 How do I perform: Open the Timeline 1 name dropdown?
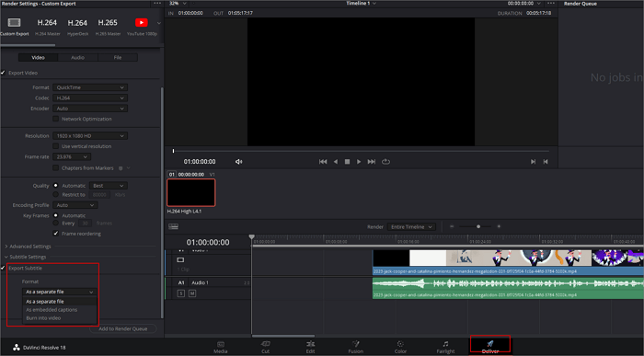(x=361, y=4)
